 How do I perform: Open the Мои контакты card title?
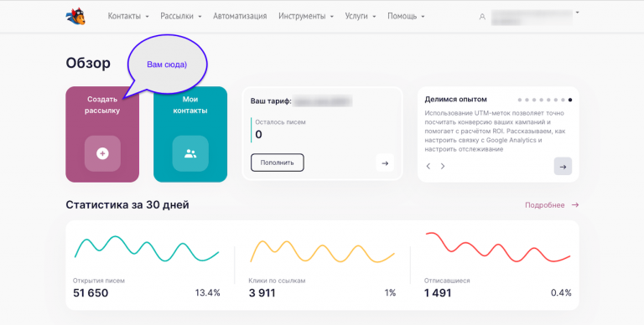[x=190, y=105]
